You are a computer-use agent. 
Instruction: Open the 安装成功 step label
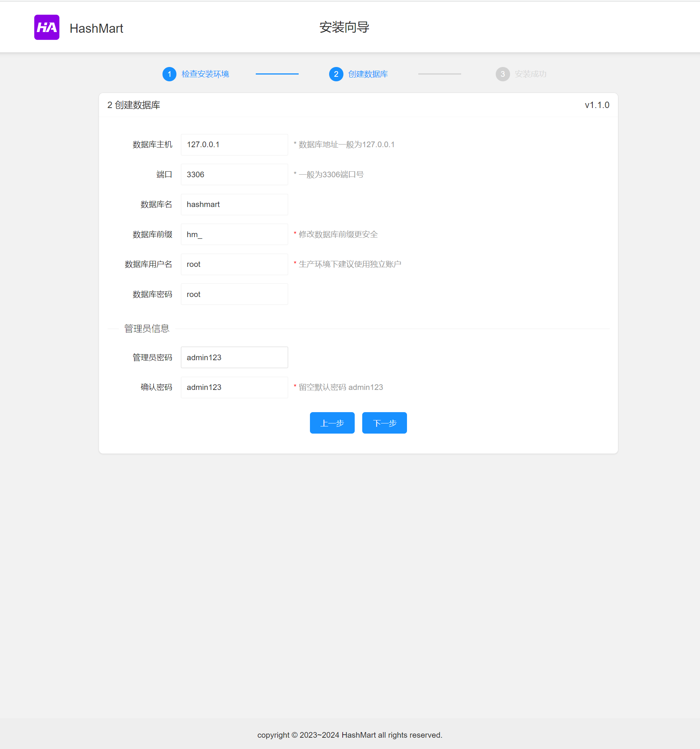click(x=531, y=74)
